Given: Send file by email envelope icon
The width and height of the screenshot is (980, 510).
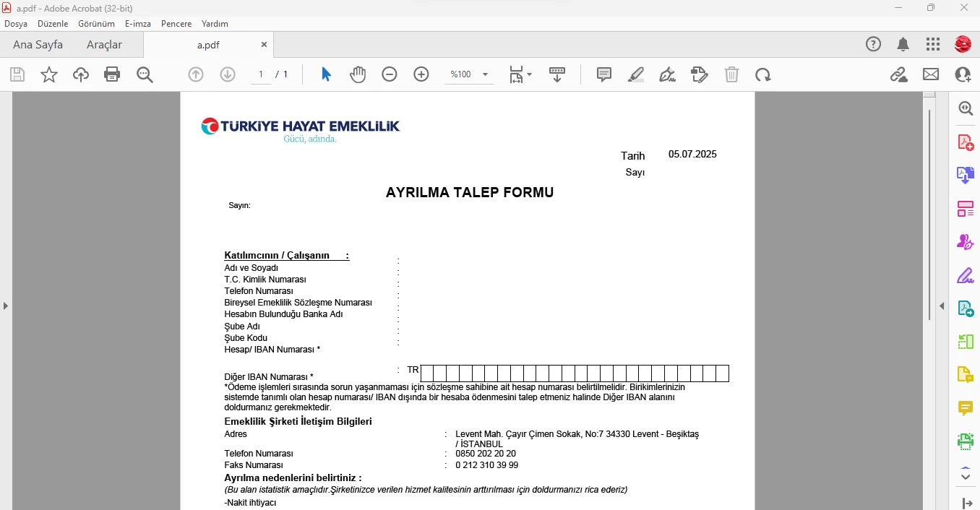Looking at the screenshot, I should pyautogui.click(x=931, y=74).
